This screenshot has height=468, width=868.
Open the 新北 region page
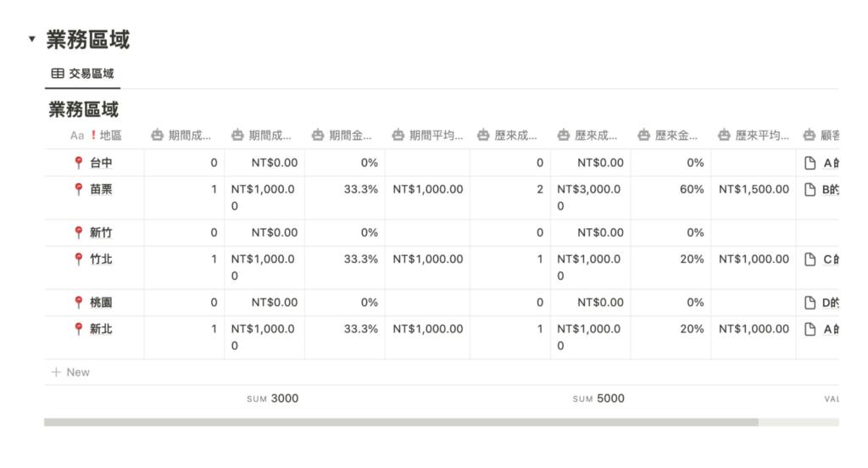[x=101, y=329]
